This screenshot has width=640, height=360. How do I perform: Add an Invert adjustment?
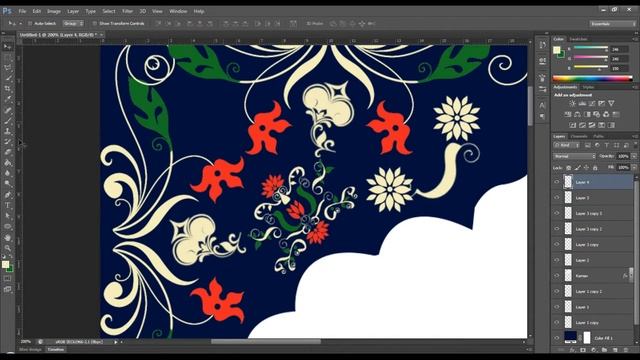[x=573, y=125]
